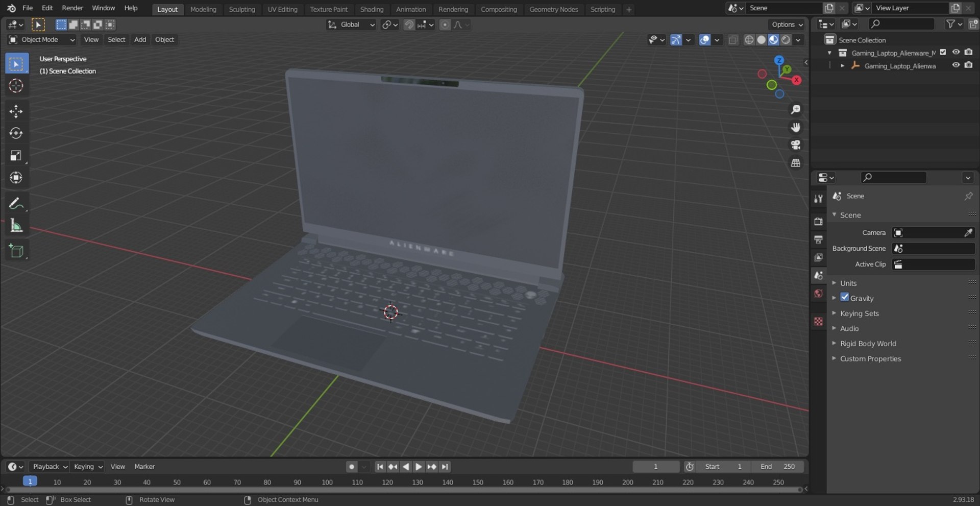This screenshot has height=506, width=980.
Task: Toggle camera view icon
Action: tap(795, 145)
